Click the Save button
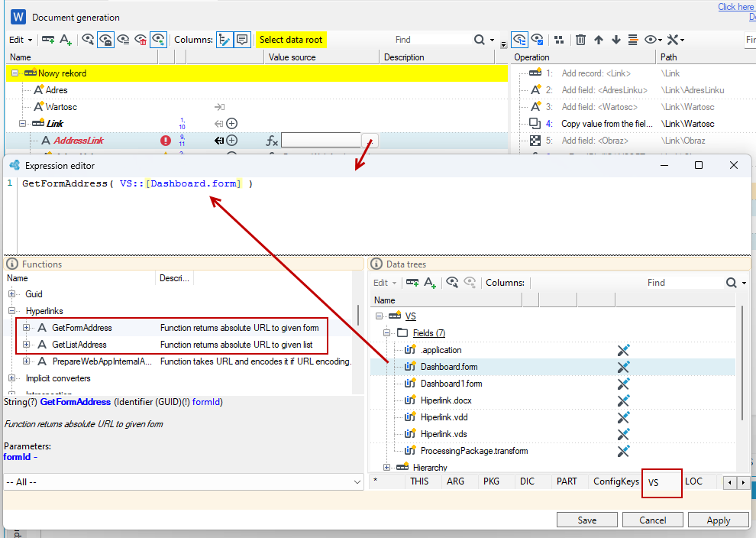Viewport: 756px width, 538px height. click(x=586, y=520)
